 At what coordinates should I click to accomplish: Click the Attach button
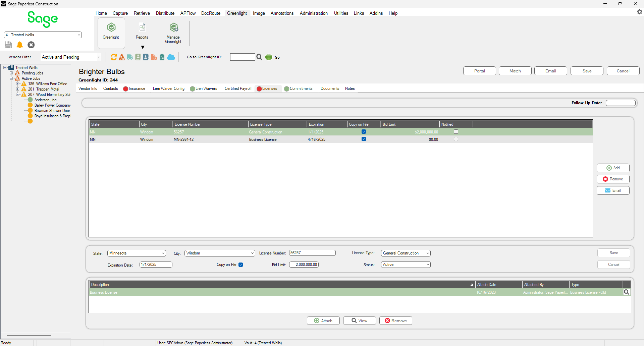[x=323, y=321]
